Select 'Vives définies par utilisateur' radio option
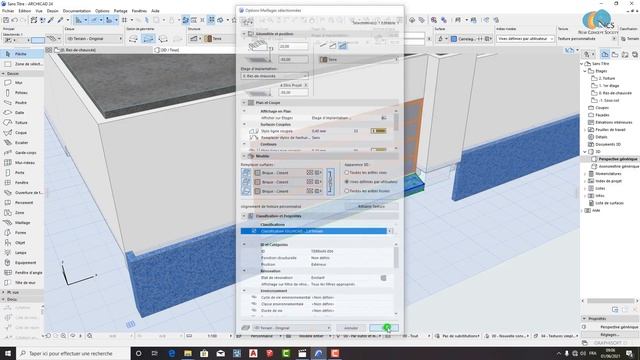The width and height of the screenshot is (640, 360). (x=347, y=182)
